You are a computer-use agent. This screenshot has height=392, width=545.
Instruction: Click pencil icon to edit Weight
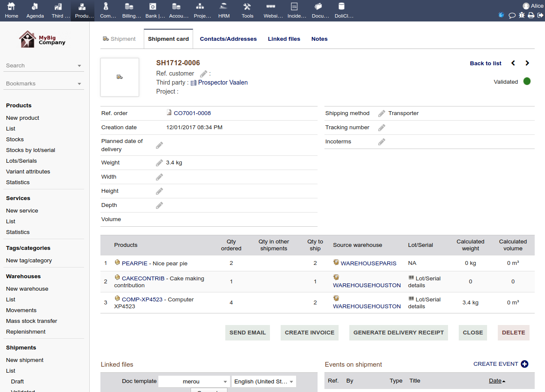[x=159, y=163]
